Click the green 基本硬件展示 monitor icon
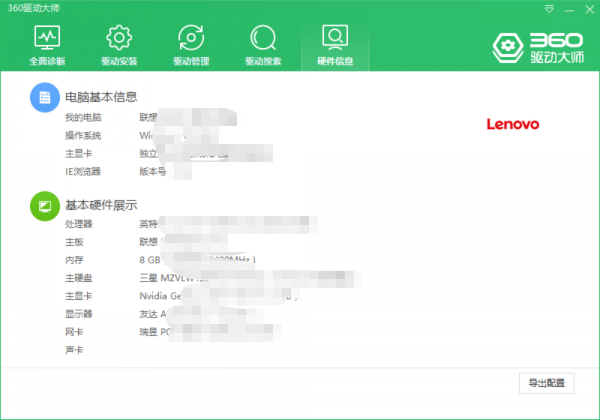The height and width of the screenshot is (420, 600). [x=45, y=206]
